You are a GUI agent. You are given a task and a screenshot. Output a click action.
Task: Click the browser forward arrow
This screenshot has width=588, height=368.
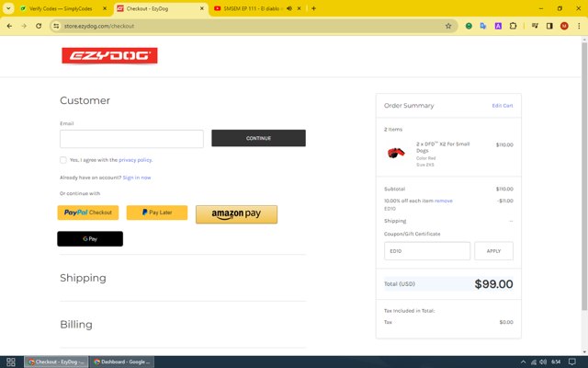pyautogui.click(x=24, y=26)
